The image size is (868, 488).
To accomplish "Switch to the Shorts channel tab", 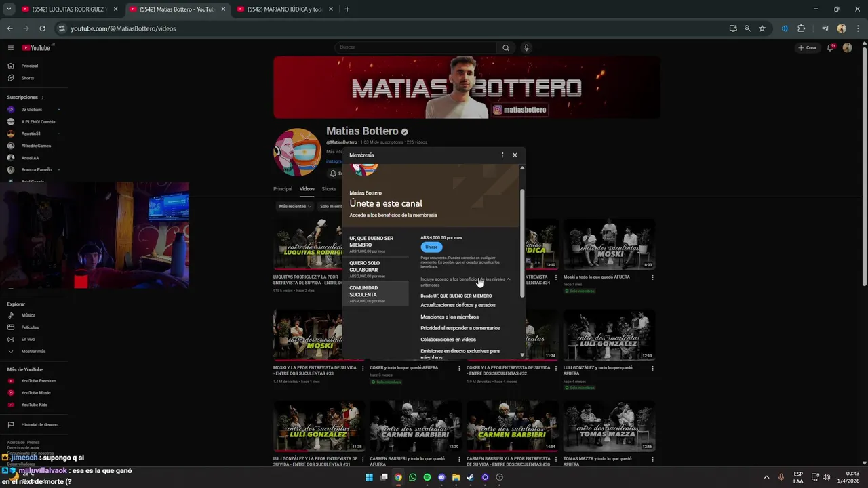I will click(329, 189).
